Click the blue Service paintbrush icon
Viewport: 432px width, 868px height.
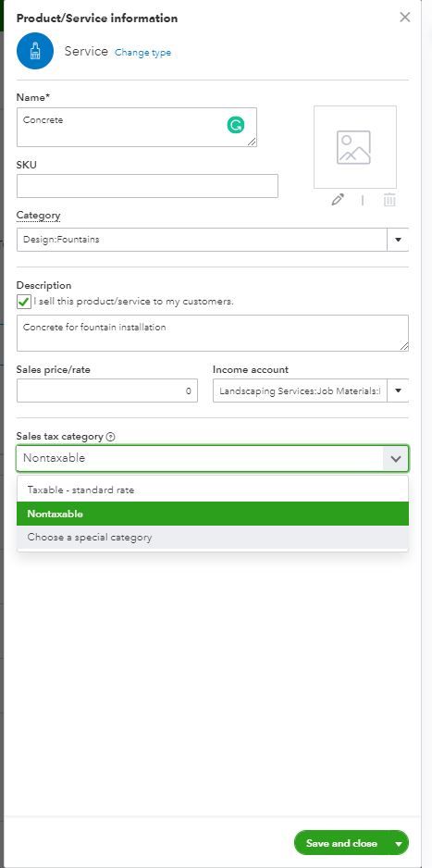coord(35,51)
